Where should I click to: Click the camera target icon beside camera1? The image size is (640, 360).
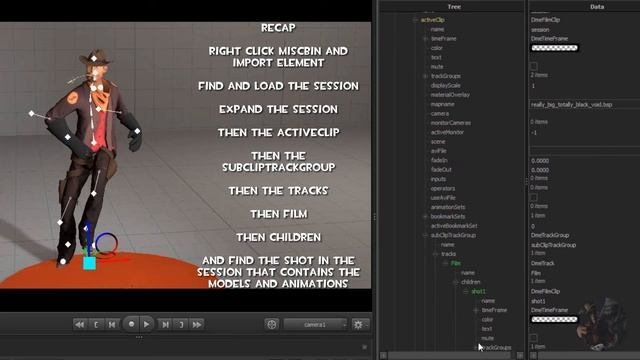coord(272,324)
